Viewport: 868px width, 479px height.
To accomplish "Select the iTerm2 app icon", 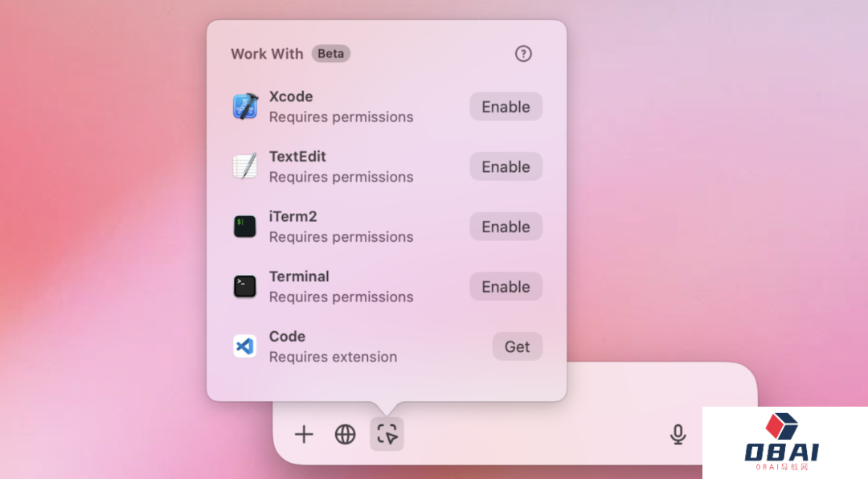I will pyautogui.click(x=245, y=227).
